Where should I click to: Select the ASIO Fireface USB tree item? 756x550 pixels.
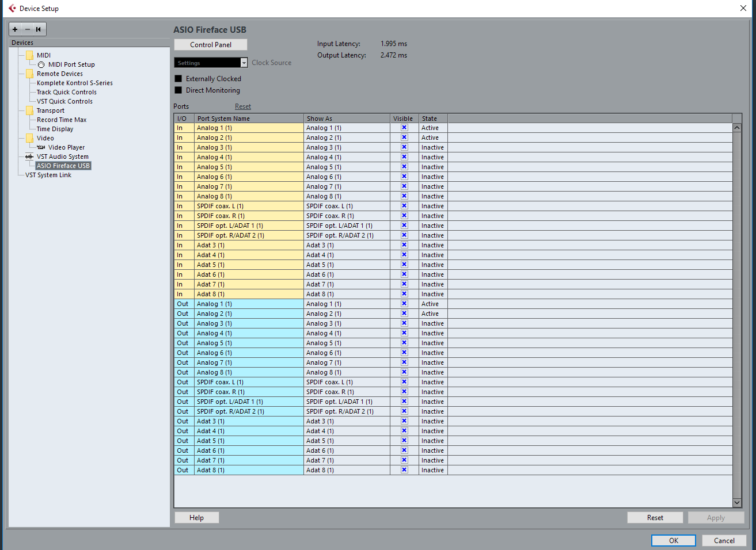pyautogui.click(x=63, y=166)
